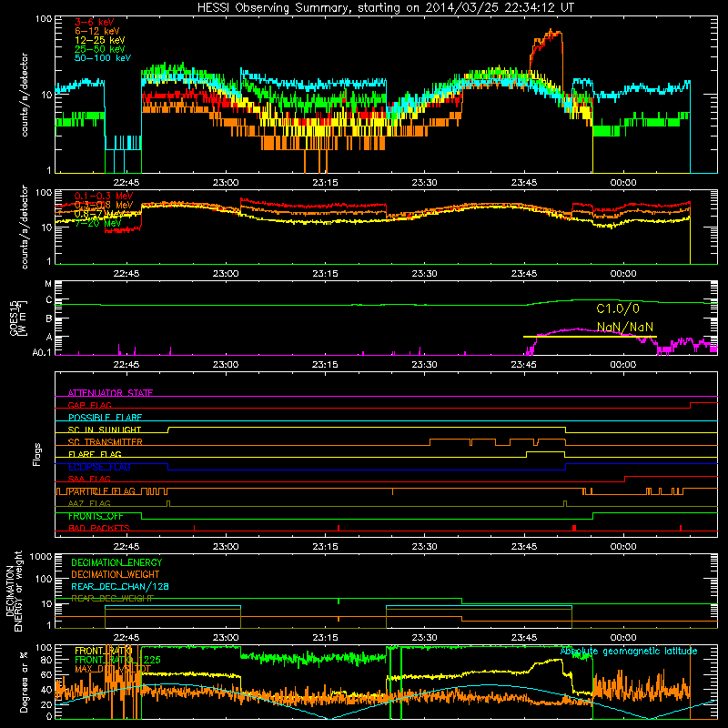
Task: Click the HESSI Observing Summary title text
Action: point(385,8)
